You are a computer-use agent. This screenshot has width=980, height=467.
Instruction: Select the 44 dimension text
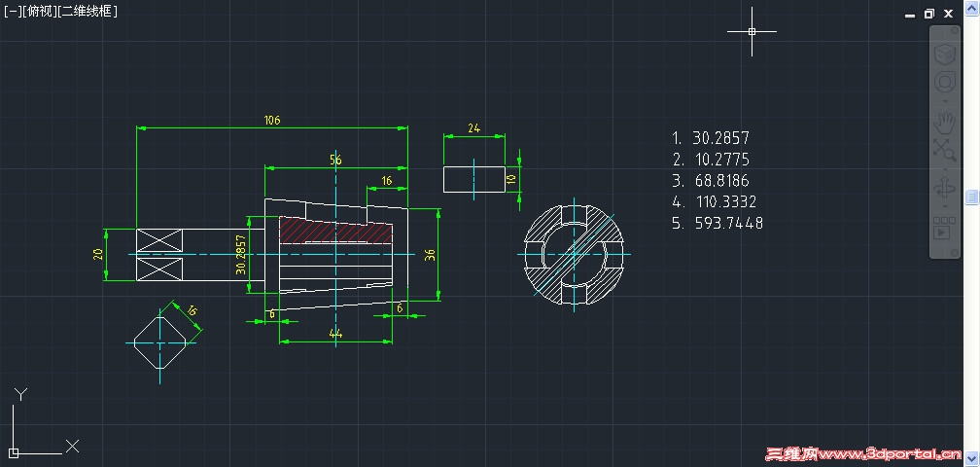335,334
